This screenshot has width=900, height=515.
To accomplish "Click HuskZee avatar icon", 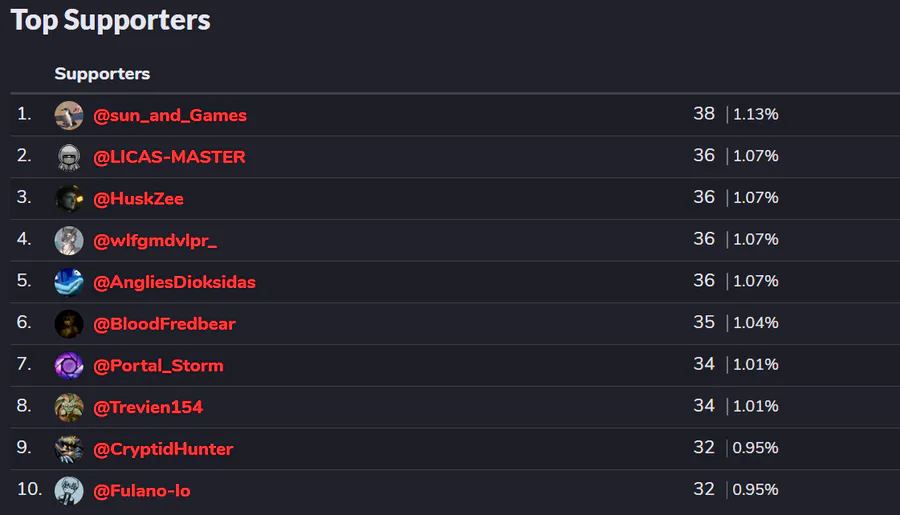I will 68,199.
